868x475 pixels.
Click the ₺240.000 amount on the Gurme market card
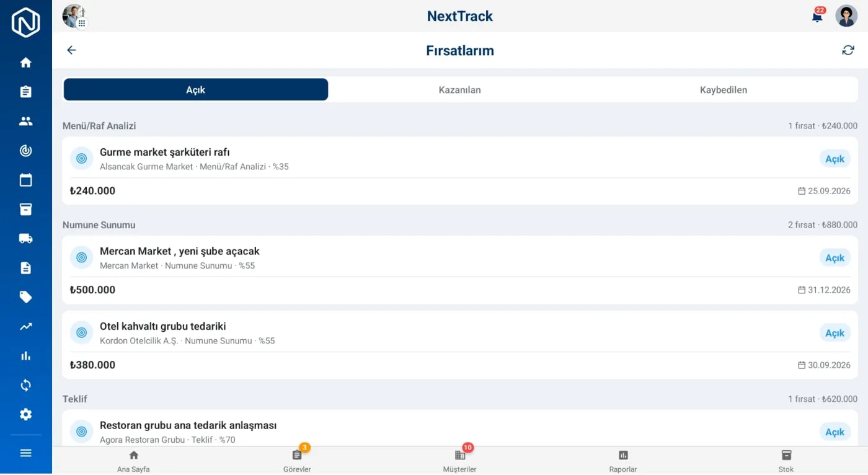click(x=92, y=191)
